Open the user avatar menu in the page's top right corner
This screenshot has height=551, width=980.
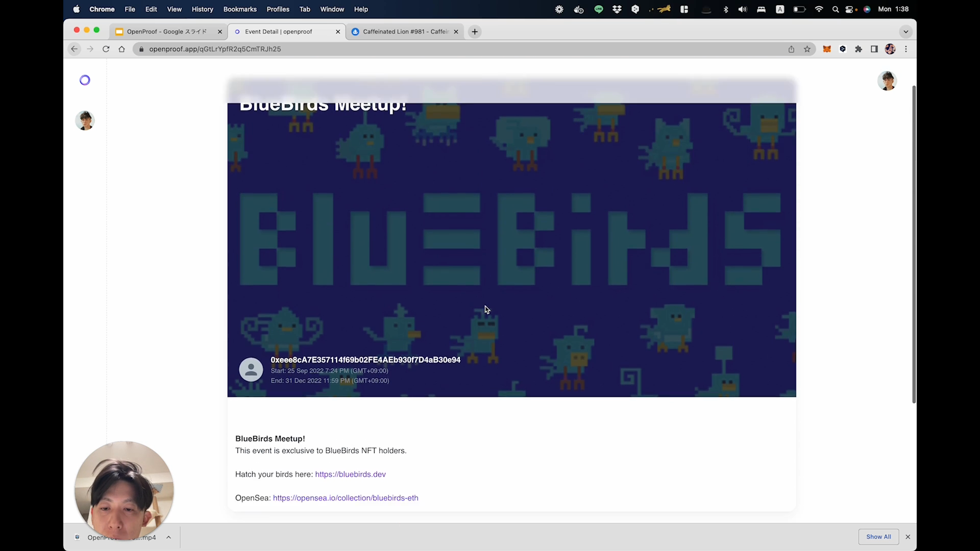[x=887, y=81]
